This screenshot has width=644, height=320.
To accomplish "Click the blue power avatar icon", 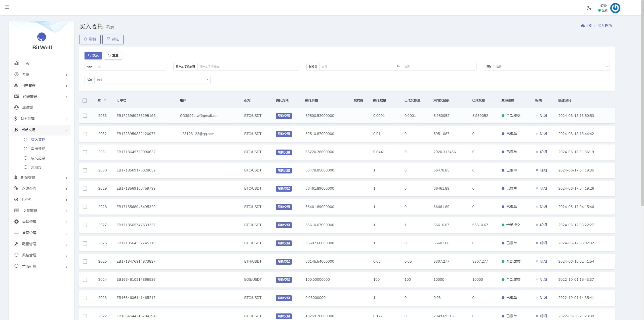I will 615,8.
